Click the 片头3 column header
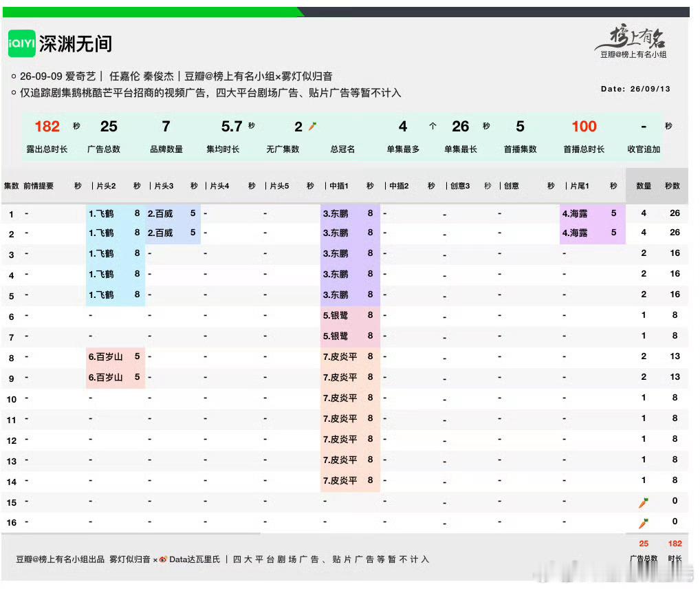 click(x=164, y=186)
